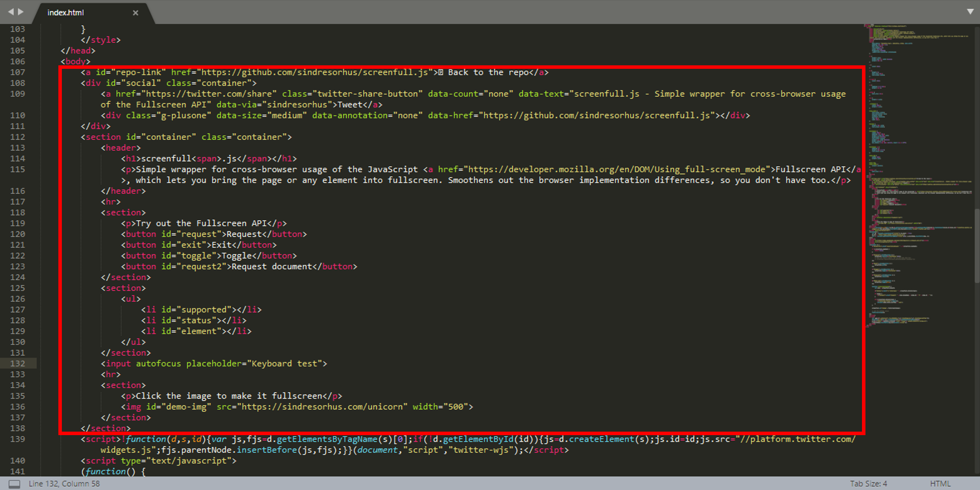Click the Line 132, Column 58 indicator
The image size is (980, 490).
(64, 483)
